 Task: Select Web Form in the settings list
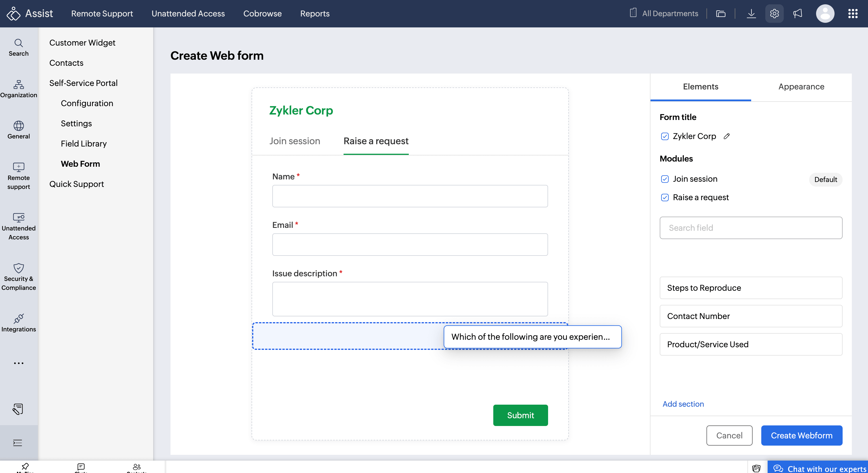80,164
